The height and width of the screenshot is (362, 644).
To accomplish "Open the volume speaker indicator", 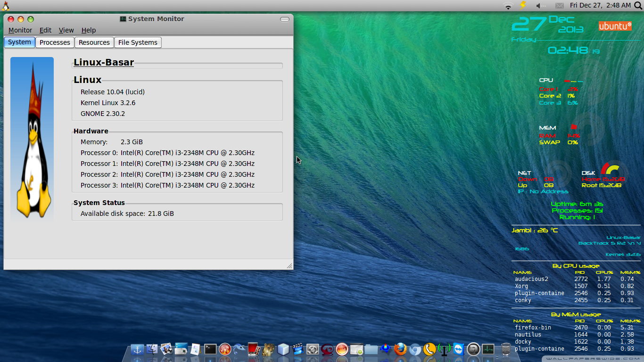I will coord(540,6).
